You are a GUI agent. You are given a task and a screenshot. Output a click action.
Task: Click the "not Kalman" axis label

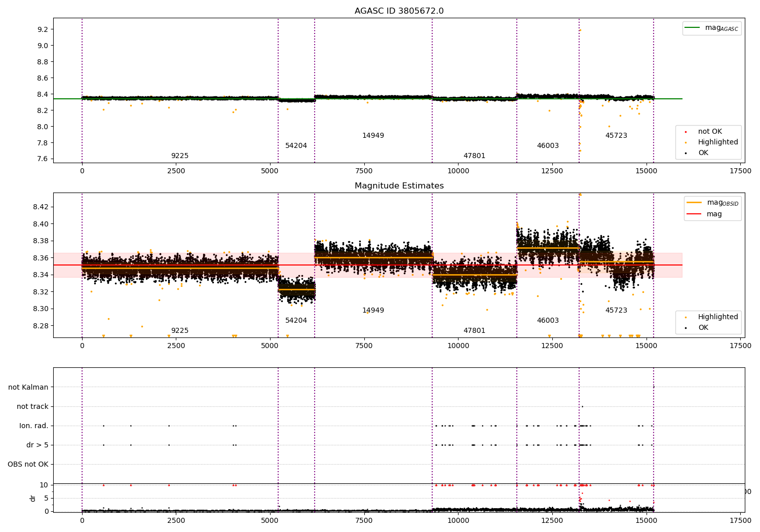click(x=28, y=388)
